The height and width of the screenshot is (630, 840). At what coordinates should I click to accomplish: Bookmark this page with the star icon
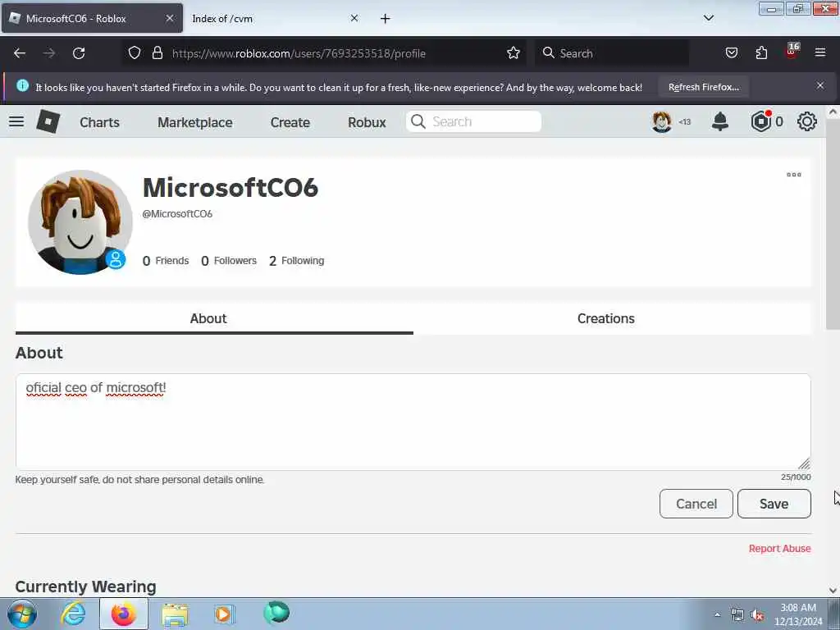(x=514, y=53)
